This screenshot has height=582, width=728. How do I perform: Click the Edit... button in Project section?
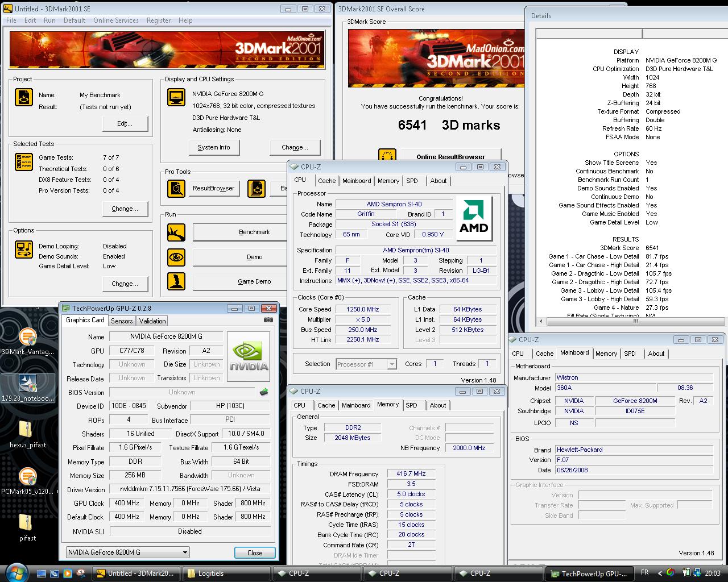click(x=125, y=123)
